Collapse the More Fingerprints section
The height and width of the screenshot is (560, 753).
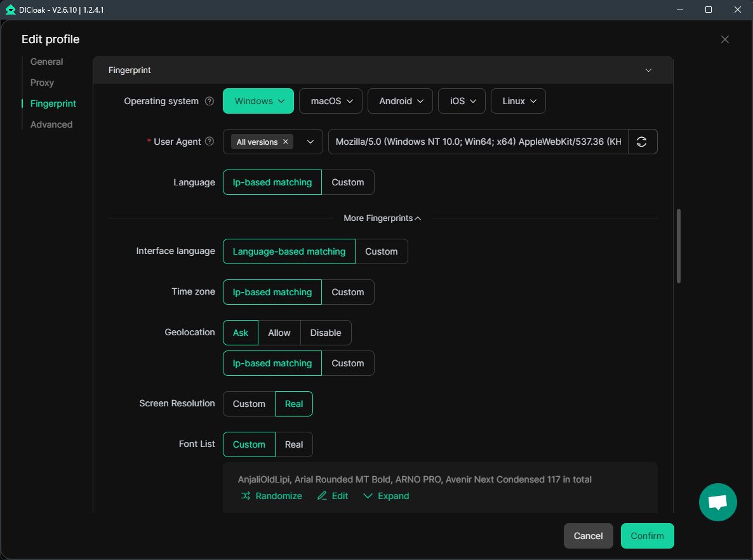point(382,218)
